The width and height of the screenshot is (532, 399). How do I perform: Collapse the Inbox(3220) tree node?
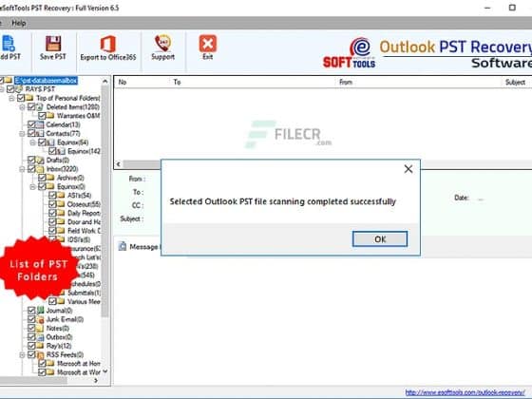[x=23, y=169]
